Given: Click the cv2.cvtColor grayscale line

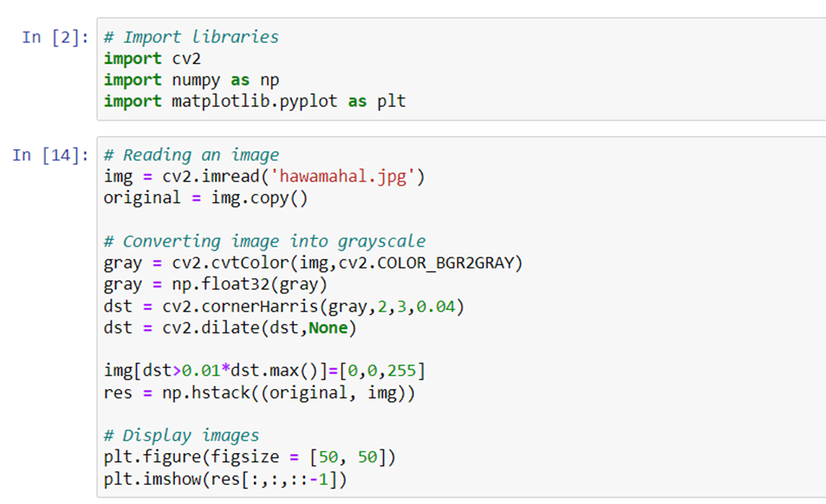Looking at the screenshot, I should coord(313,263).
